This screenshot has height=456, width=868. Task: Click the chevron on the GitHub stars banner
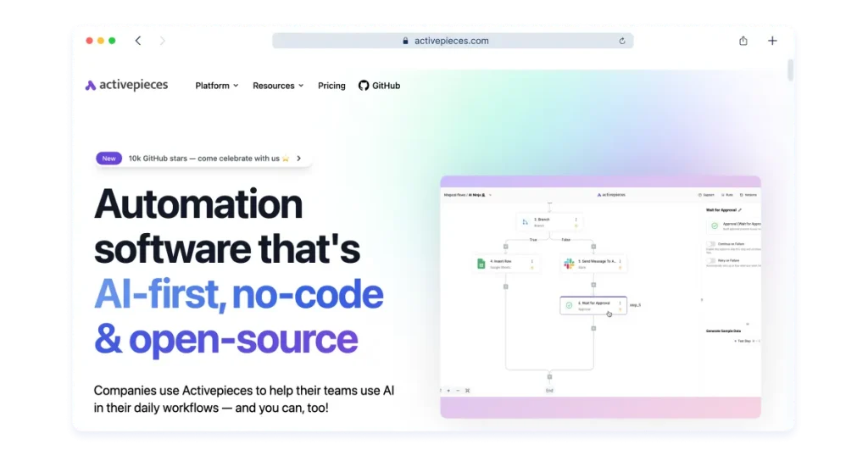tap(299, 158)
